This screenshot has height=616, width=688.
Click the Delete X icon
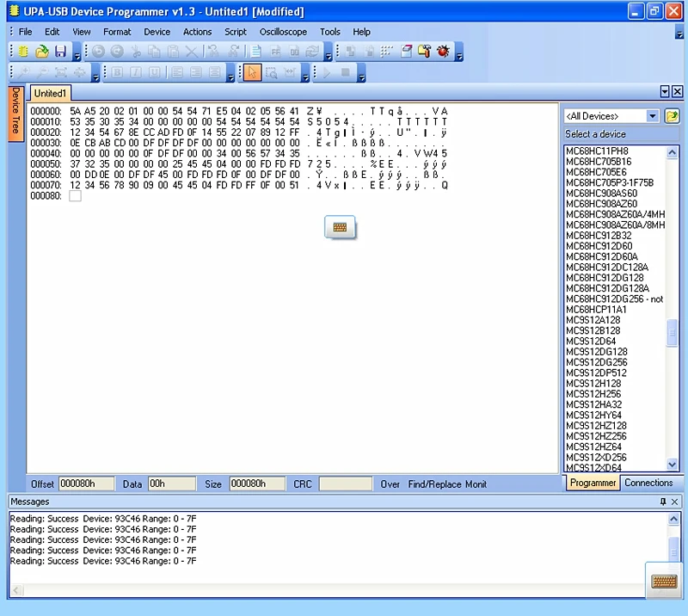[x=191, y=52]
